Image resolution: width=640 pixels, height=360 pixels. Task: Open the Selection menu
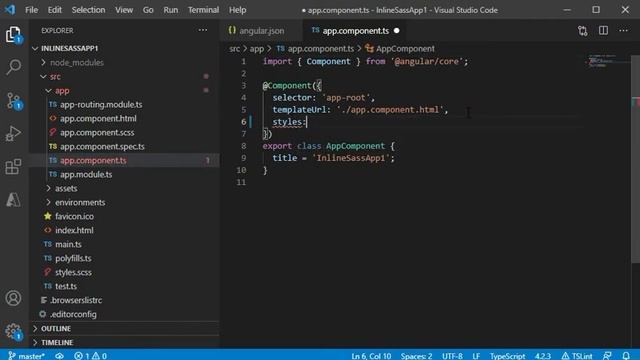[x=89, y=10]
